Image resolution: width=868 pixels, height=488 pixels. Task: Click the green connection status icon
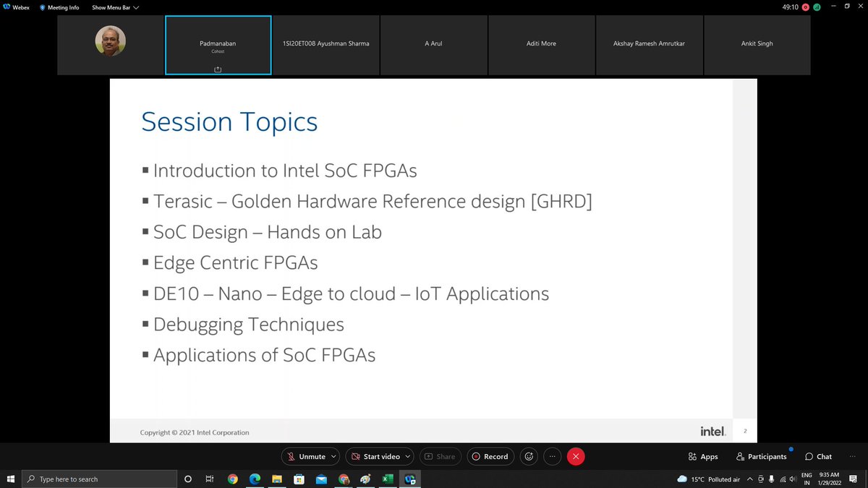[816, 7]
